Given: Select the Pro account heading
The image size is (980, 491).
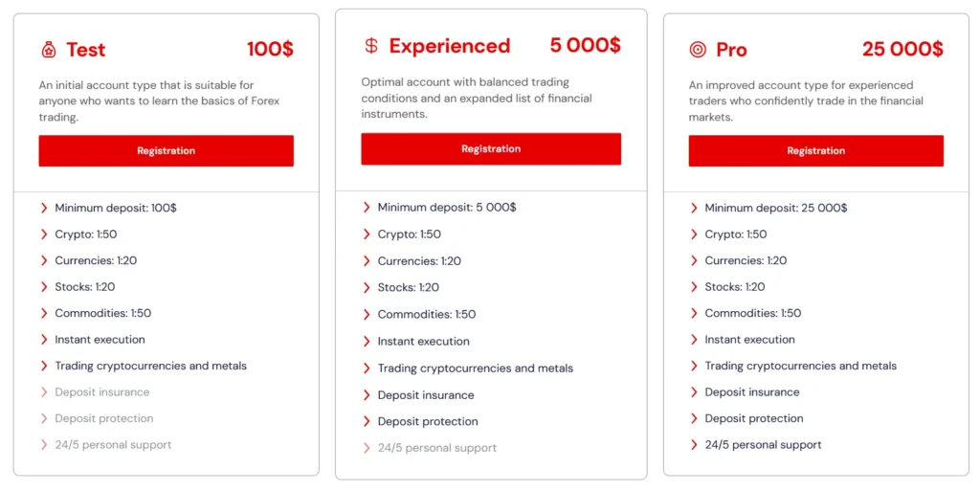Looking at the screenshot, I should pos(731,50).
